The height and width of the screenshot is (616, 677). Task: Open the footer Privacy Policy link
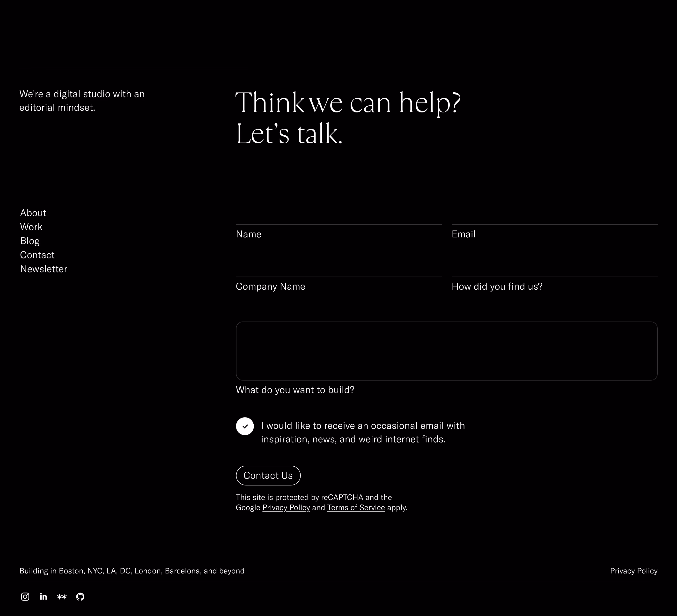coord(634,571)
